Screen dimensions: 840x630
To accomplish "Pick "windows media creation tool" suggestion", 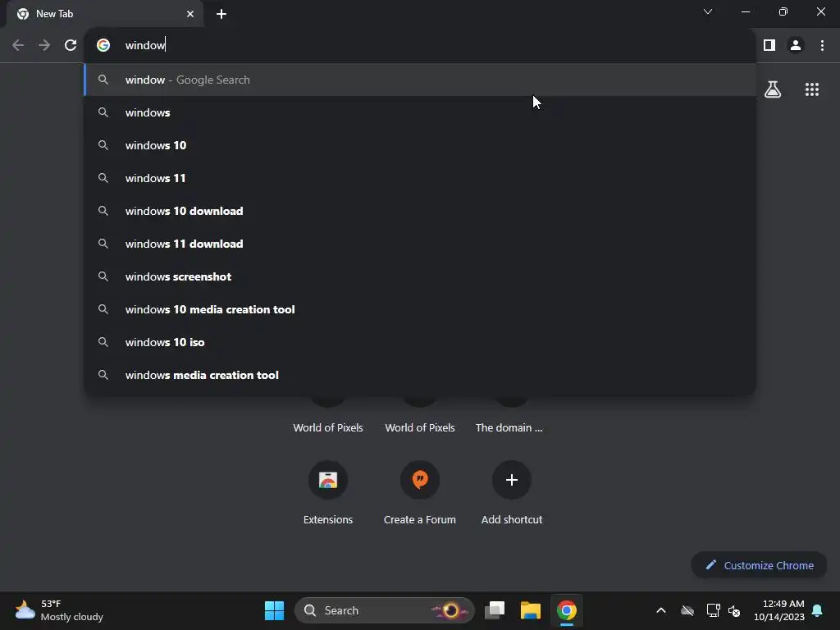I will [420, 375].
